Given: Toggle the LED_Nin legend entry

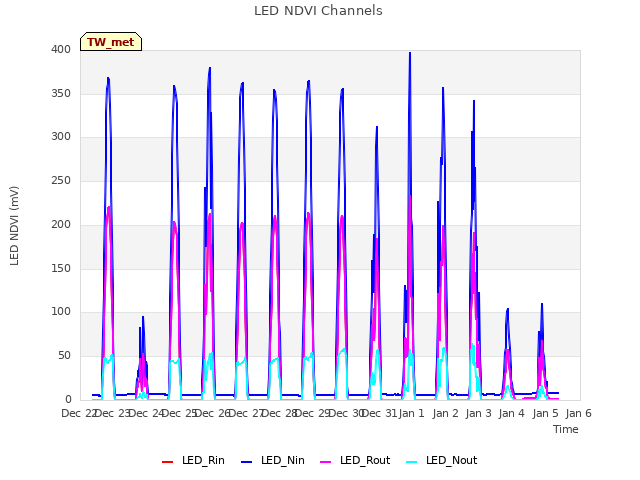Looking at the screenshot, I should click(x=273, y=460).
